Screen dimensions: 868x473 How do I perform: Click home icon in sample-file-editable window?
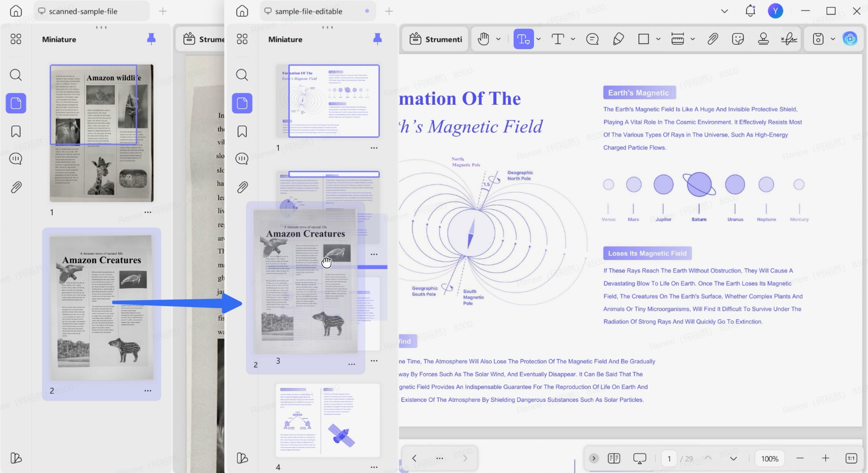242,11
